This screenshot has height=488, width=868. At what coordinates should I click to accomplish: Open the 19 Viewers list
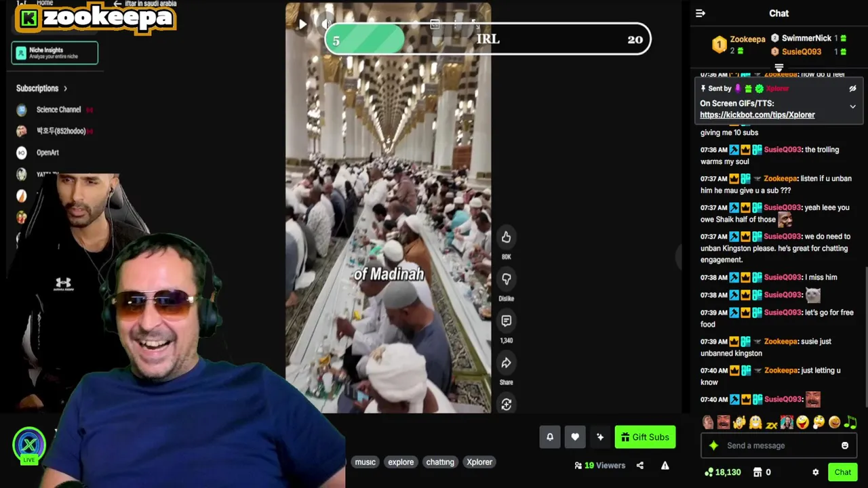click(599, 466)
